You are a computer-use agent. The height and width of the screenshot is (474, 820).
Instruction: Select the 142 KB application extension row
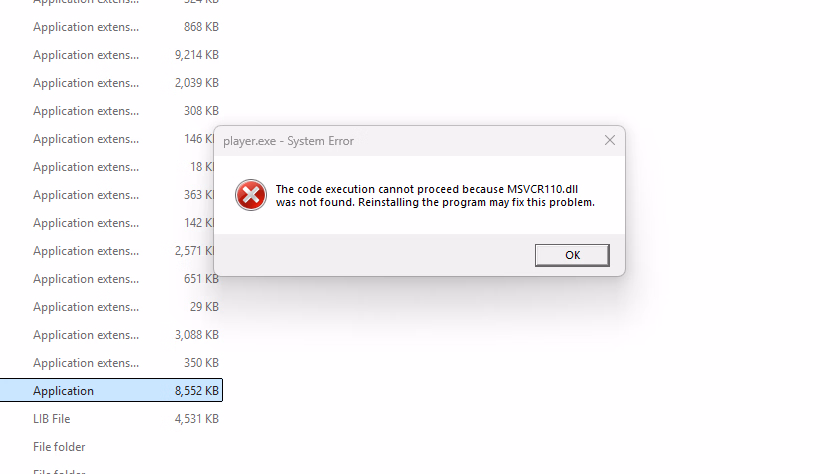coord(107,223)
